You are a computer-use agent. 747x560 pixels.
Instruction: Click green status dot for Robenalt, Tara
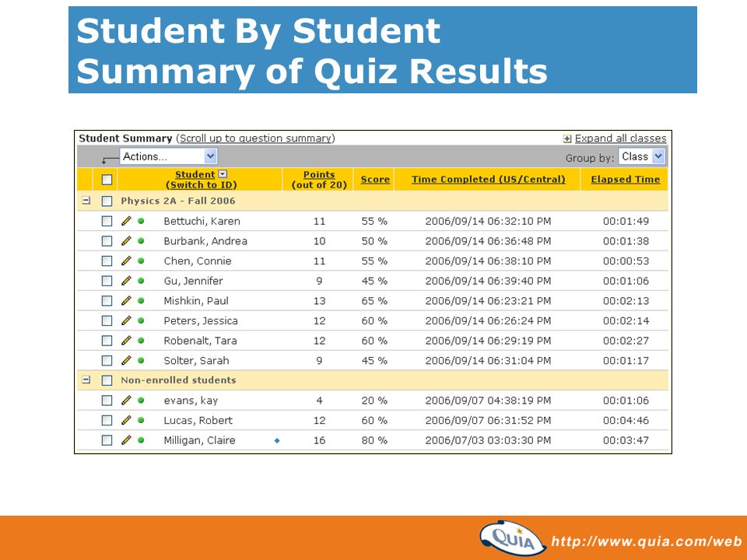coord(141,341)
